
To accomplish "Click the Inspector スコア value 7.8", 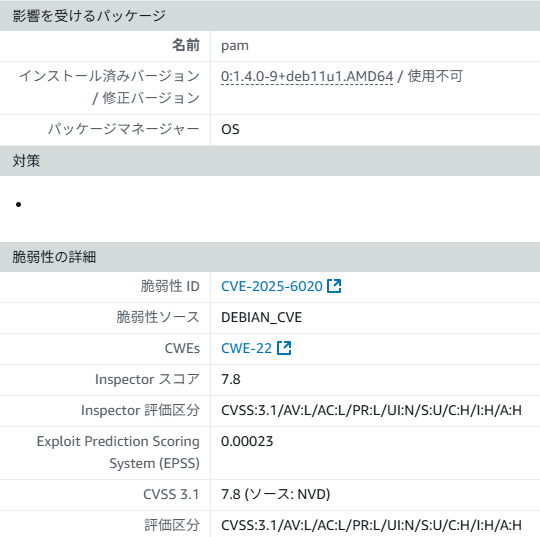I will click(x=231, y=379).
